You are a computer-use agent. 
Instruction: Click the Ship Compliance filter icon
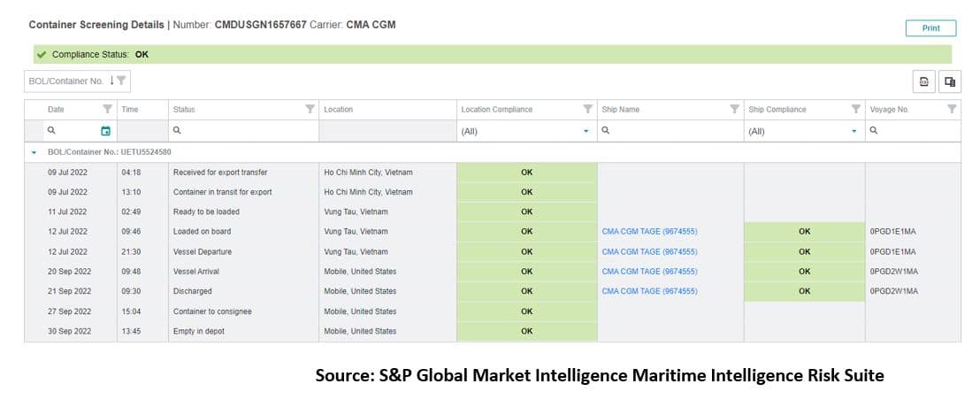855,110
